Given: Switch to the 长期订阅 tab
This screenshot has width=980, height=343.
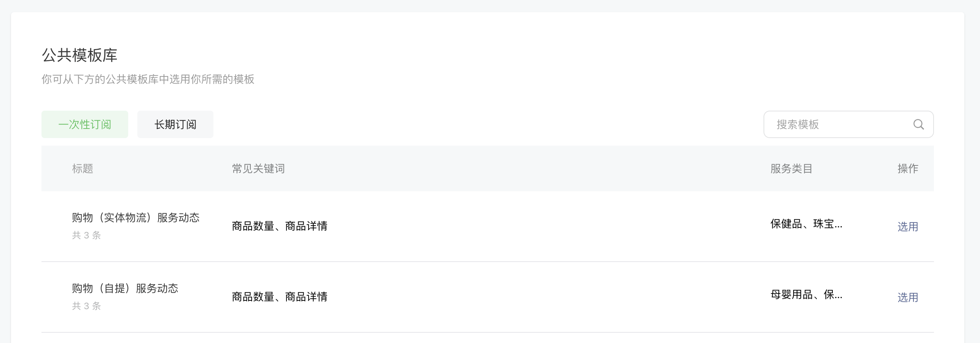Looking at the screenshot, I should tap(175, 124).
